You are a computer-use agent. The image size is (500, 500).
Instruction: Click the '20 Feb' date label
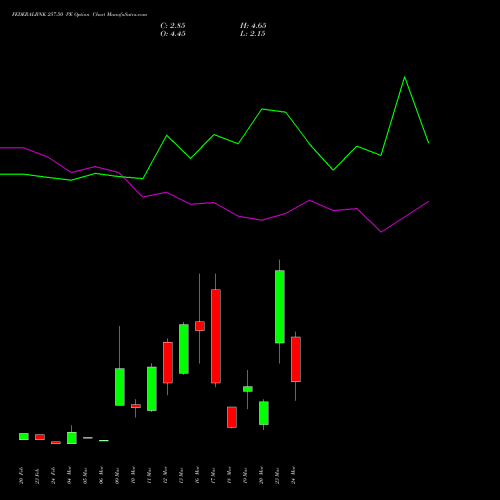pyautogui.click(x=21, y=475)
